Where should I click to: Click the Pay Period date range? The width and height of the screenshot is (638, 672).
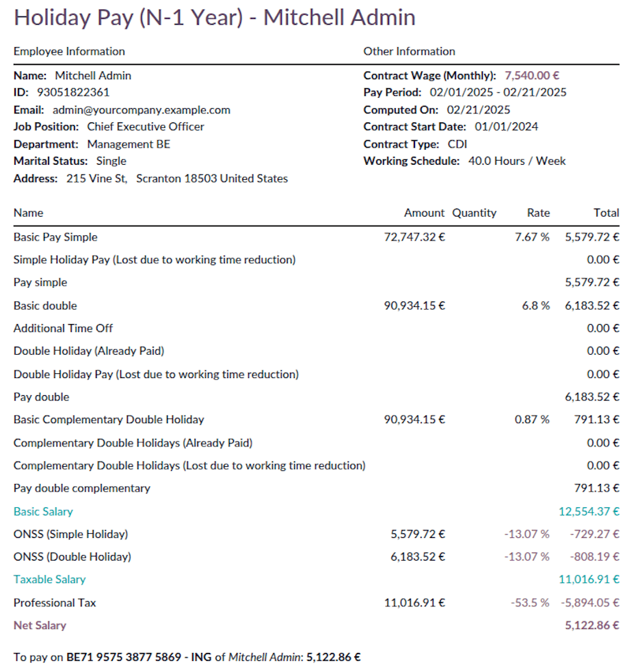tap(498, 92)
